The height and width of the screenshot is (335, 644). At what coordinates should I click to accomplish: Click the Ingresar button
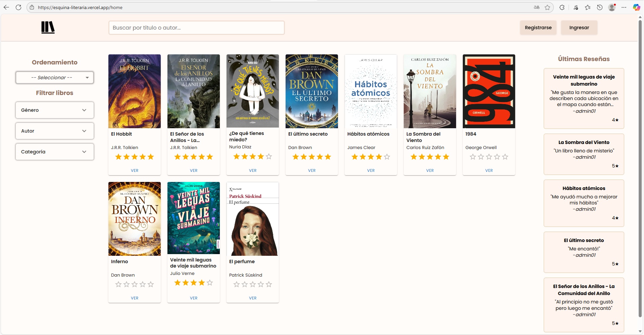tap(579, 28)
